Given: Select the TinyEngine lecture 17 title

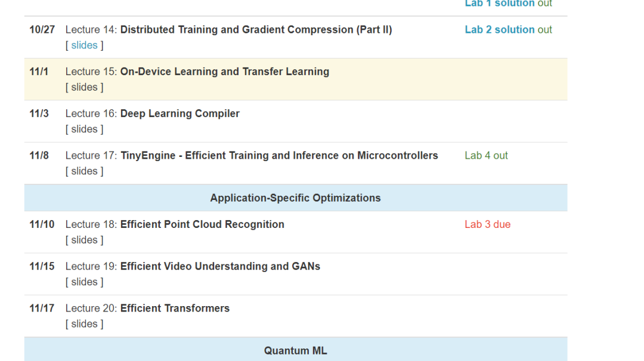Looking at the screenshot, I should (x=279, y=155).
